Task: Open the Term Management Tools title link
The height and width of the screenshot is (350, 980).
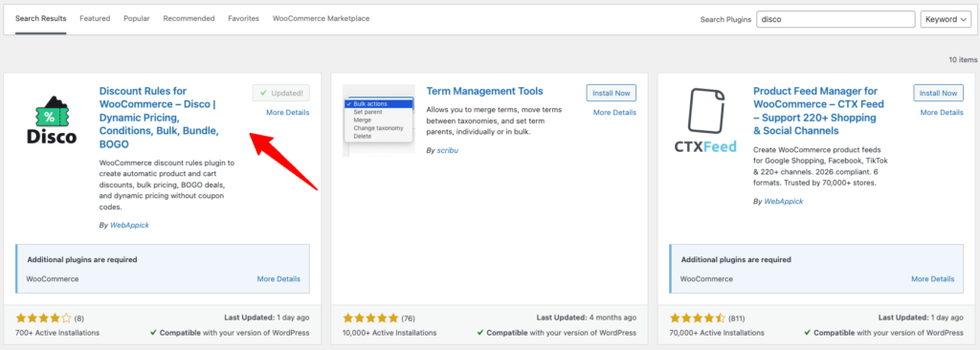Action: [x=485, y=91]
